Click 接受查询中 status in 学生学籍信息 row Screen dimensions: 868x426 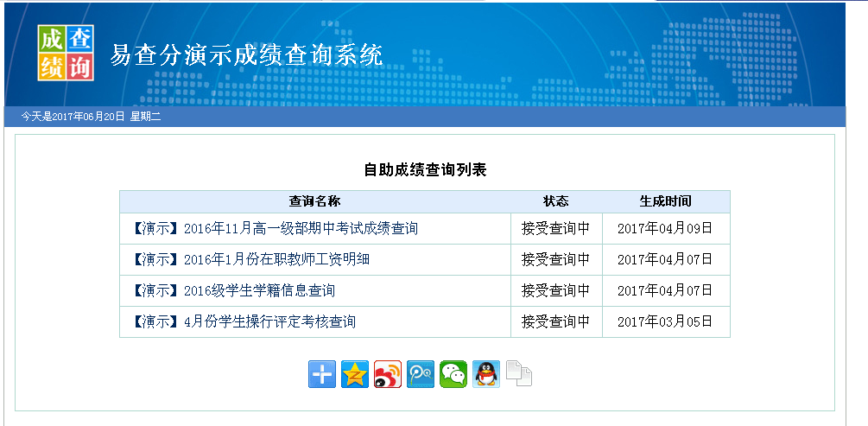pos(556,290)
